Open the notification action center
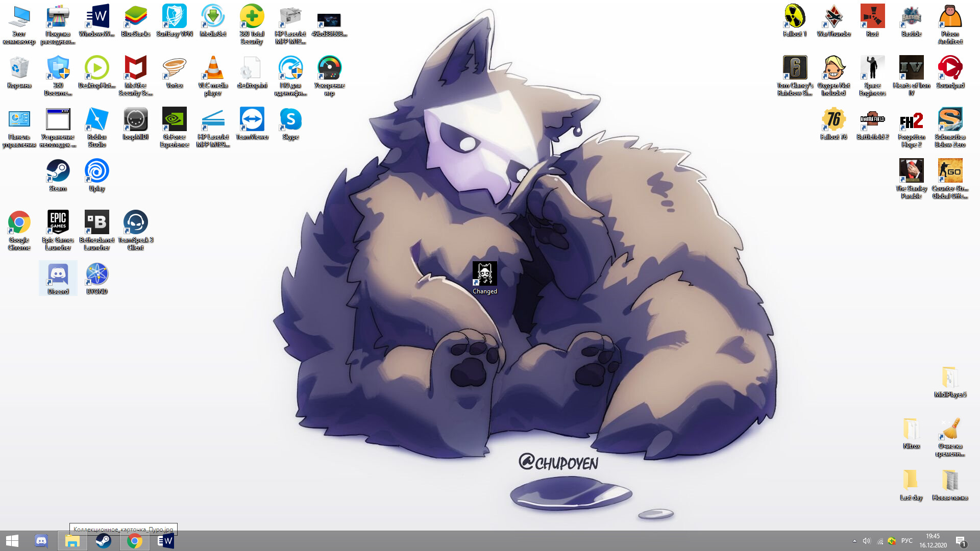 [x=961, y=541]
